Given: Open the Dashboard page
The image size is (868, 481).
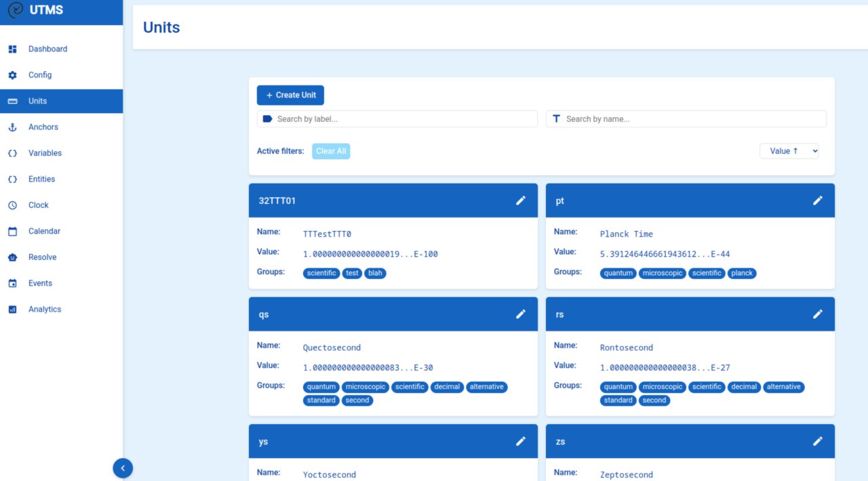Looking at the screenshot, I should point(47,49).
